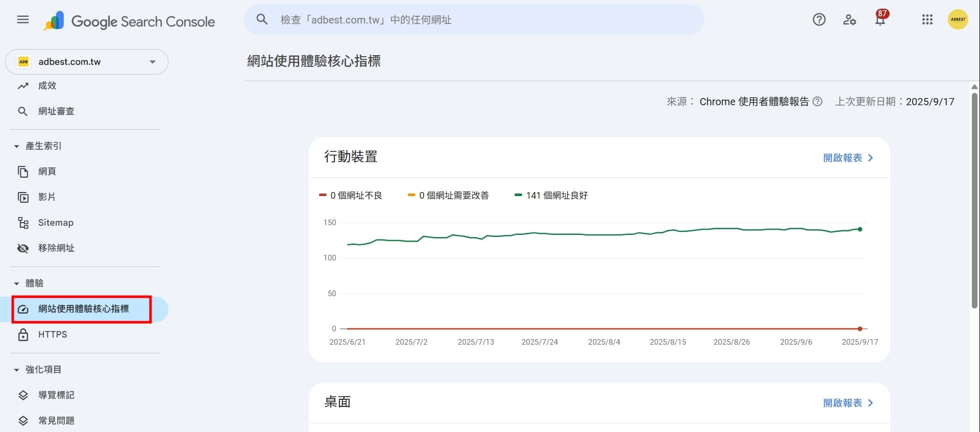The height and width of the screenshot is (432, 980).
Task: Collapse the 體驗 section
Action: click(x=30, y=283)
